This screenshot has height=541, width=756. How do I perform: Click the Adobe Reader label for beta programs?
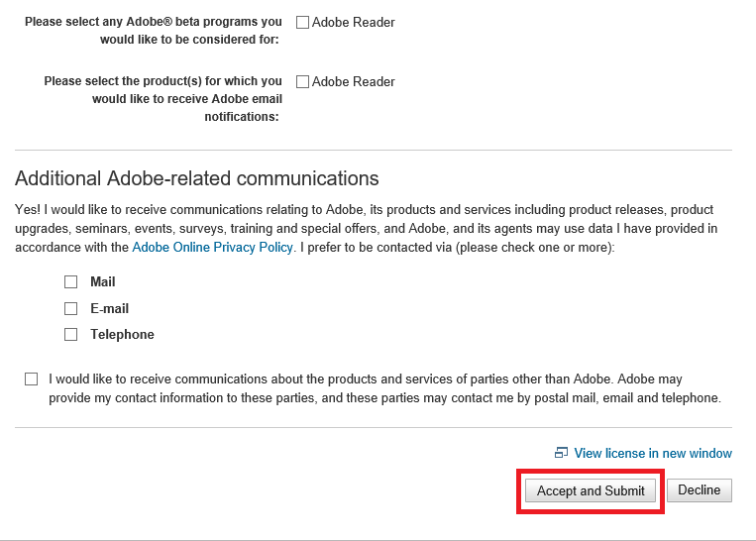coord(354,23)
